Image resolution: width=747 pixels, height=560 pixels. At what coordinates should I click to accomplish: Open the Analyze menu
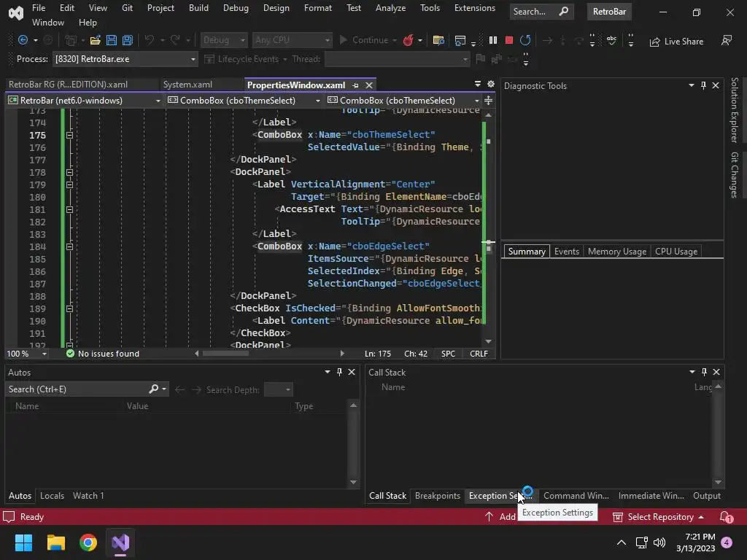point(390,8)
